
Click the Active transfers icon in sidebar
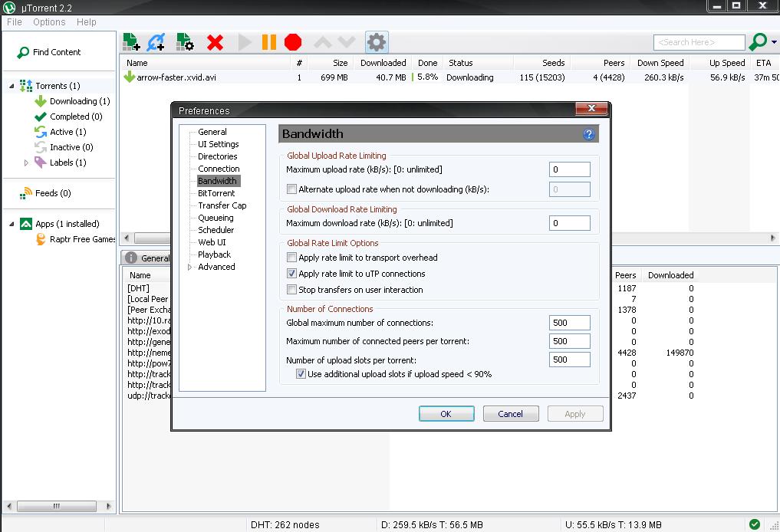[41, 132]
